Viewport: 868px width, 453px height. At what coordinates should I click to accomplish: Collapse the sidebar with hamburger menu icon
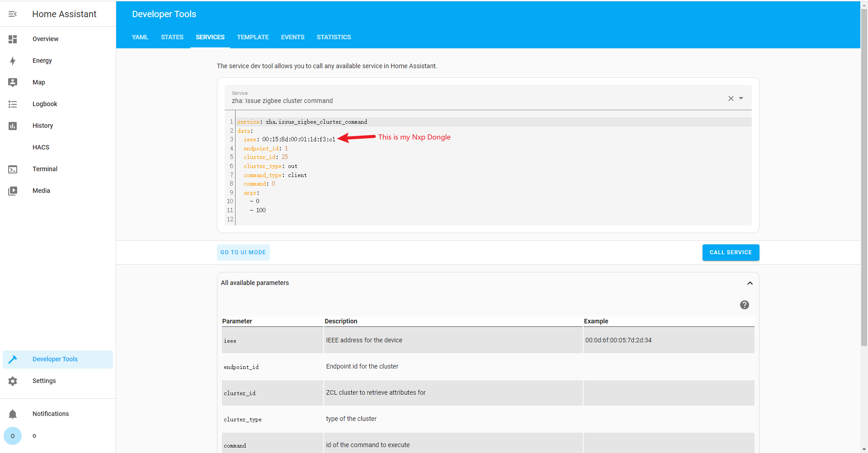coord(13,14)
